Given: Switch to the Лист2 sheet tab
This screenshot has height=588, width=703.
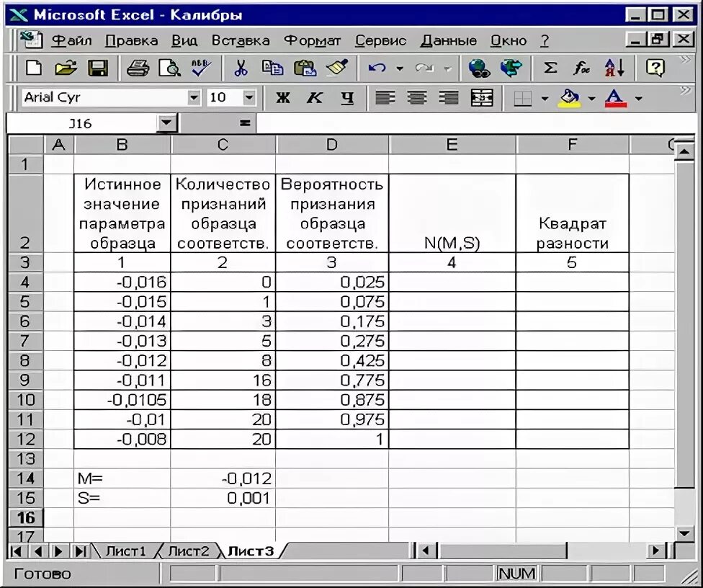Looking at the screenshot, I should [188, 551].
